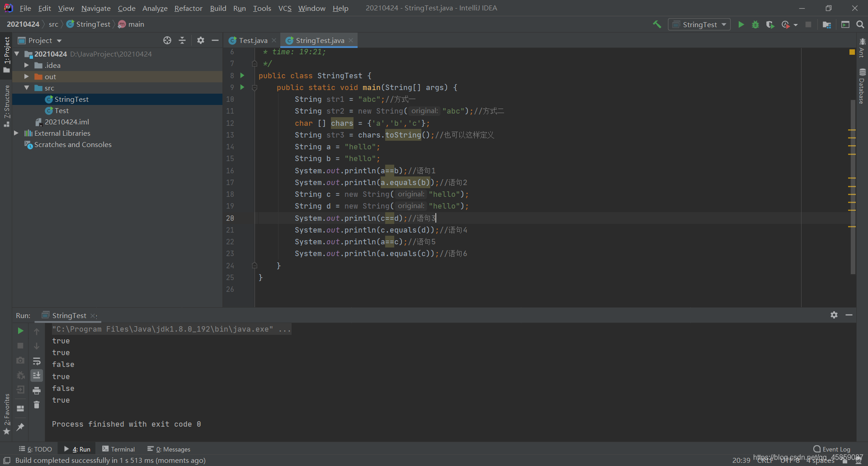This screenshot has width=868, height=466.
Task: Toggle scroll to end in console
Action: (37, 376)
